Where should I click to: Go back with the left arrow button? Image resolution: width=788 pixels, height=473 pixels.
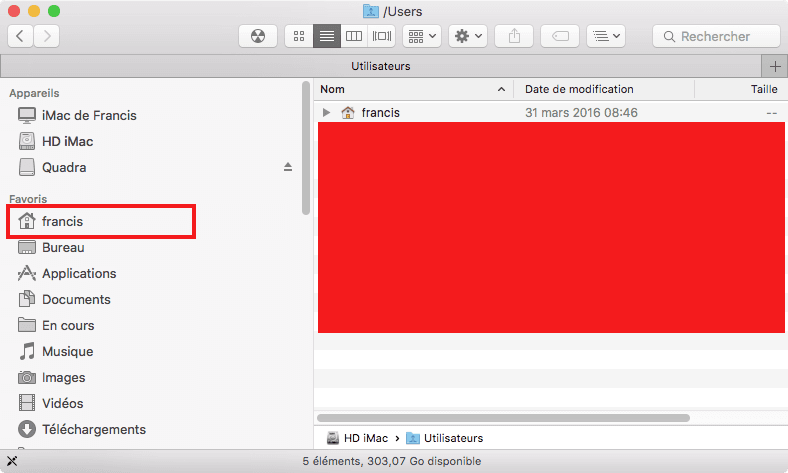pos(21,36)
